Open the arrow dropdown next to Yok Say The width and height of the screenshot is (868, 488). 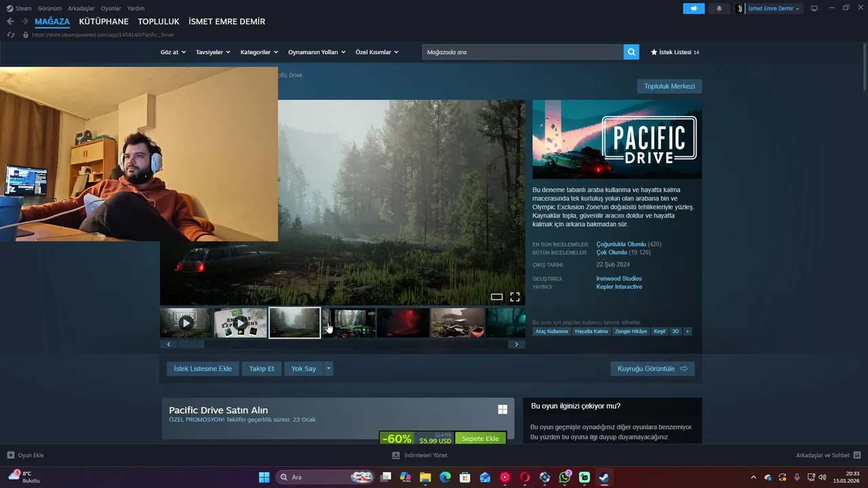[328, 369]
